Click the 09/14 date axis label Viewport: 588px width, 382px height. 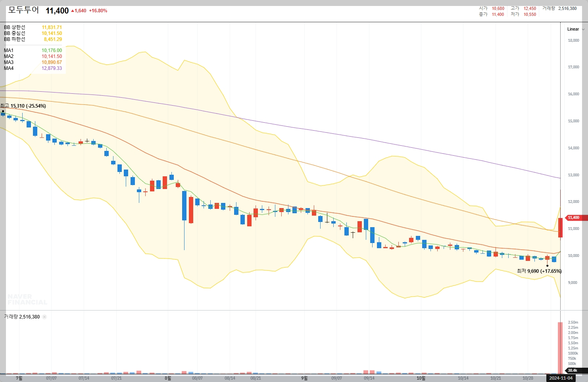[369, 378]
